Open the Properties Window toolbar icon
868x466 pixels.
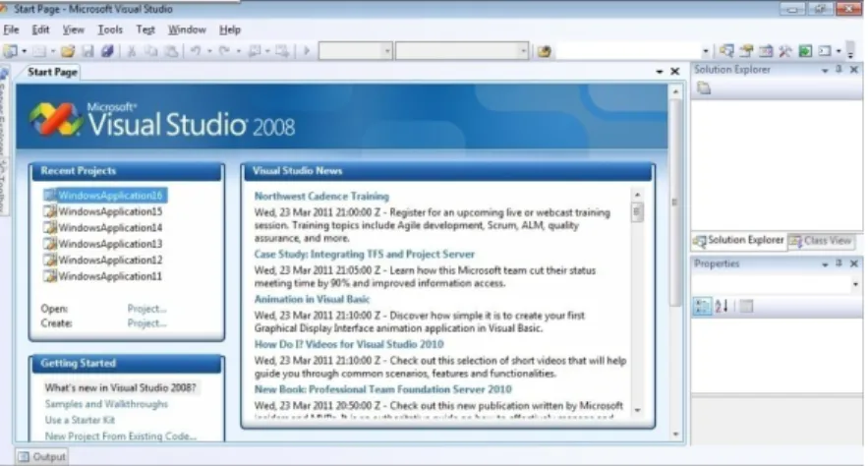746,51
